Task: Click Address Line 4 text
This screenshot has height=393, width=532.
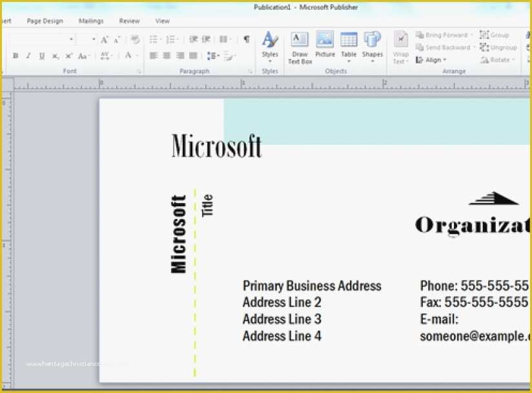Action: click(x=281, y=336)
